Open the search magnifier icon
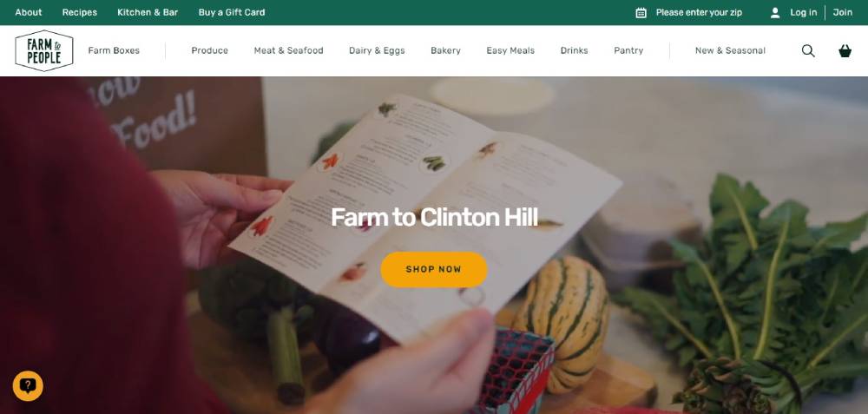Screen dimensions: 868x414 click(808, 51)
